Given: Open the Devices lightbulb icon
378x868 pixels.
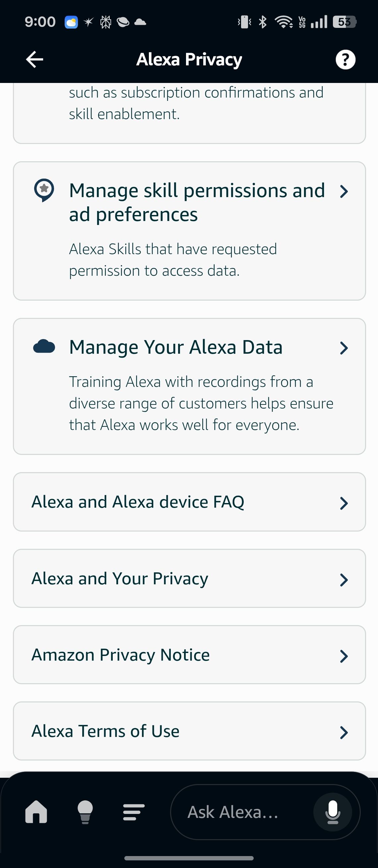Looking at the screenshot, I should click(x=85, y=812).
